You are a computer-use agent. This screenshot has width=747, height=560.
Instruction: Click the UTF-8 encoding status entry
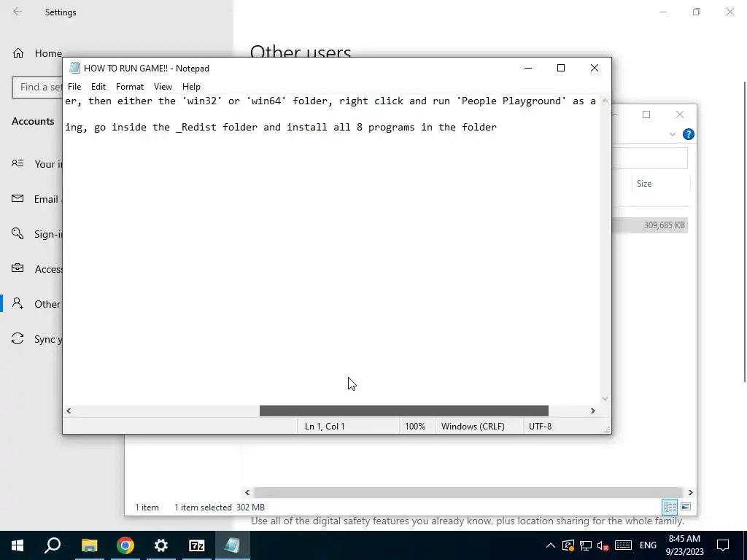click(540, 426)
